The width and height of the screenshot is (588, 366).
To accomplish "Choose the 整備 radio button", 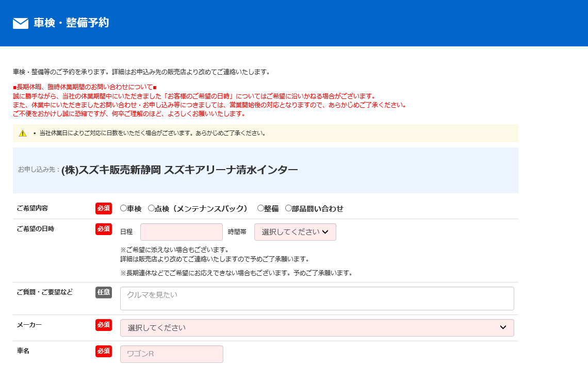I will 260,208.
